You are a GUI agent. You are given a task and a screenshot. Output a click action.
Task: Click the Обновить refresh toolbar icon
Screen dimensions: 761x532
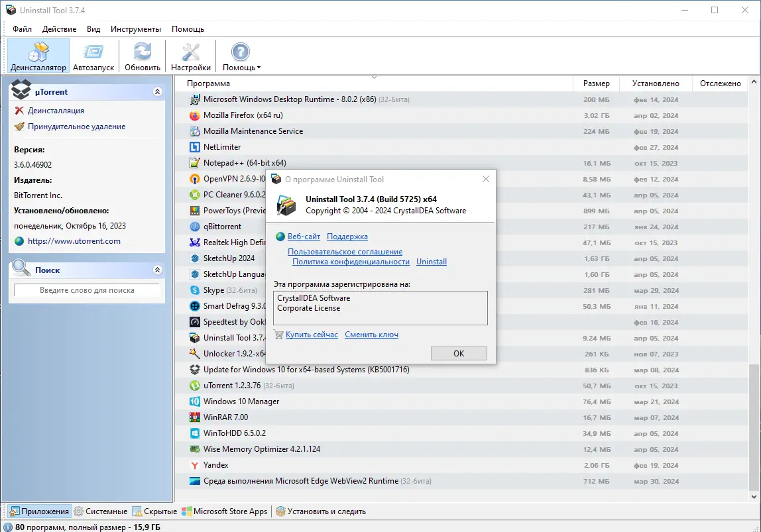tap(143, 56)
